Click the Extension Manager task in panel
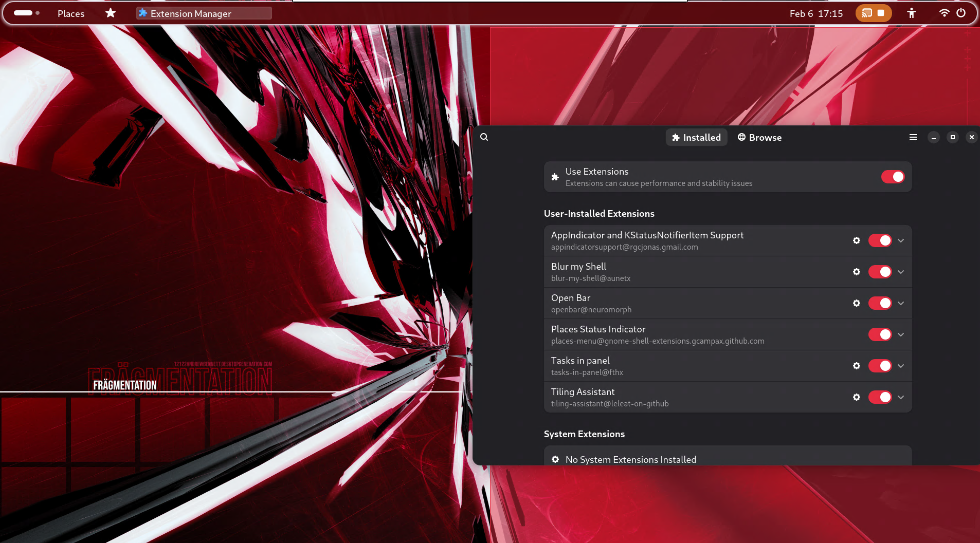980x543 pixels. click(204, 13)
